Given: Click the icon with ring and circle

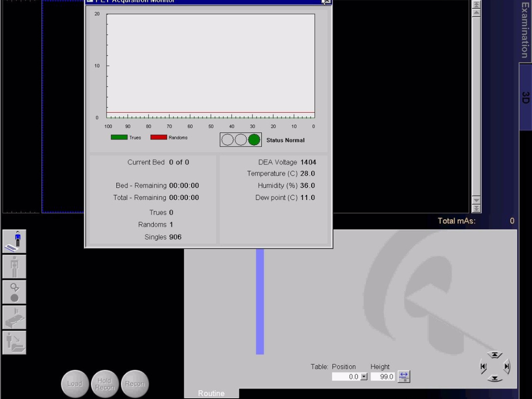Looking at the screenshot, I should tap(14, 292).
